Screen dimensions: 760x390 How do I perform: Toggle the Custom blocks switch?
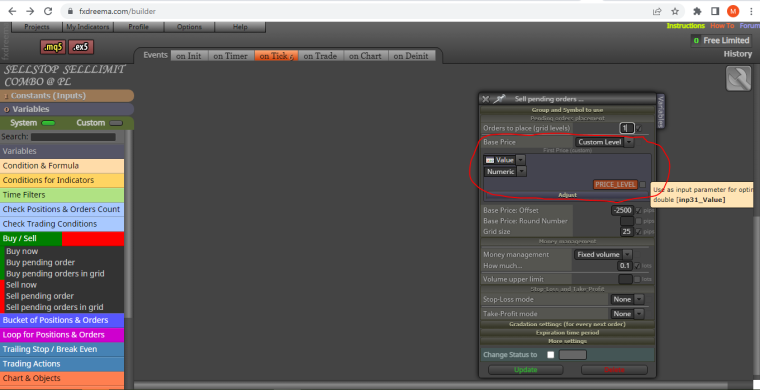click(x=116, y=123)
